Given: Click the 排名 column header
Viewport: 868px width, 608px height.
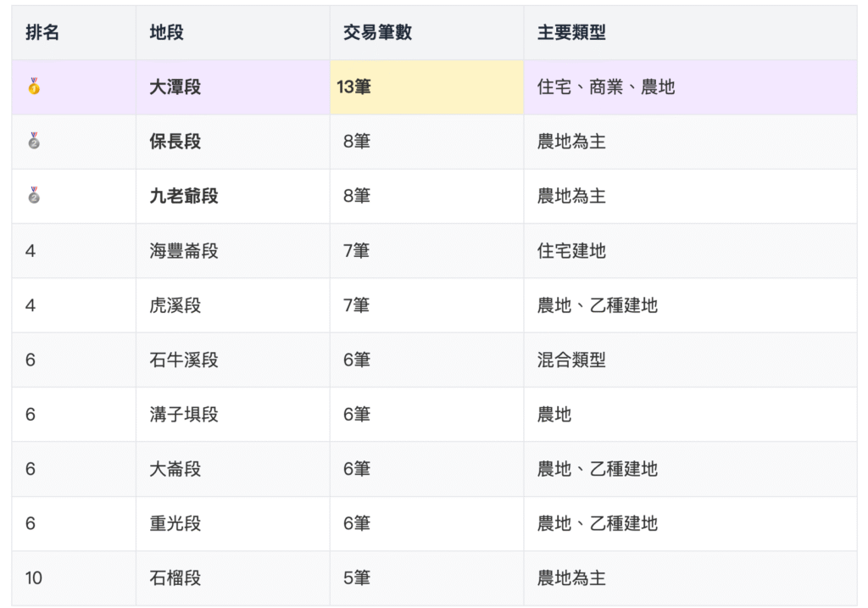Looking at the screenshot, I should click(40, 31).
